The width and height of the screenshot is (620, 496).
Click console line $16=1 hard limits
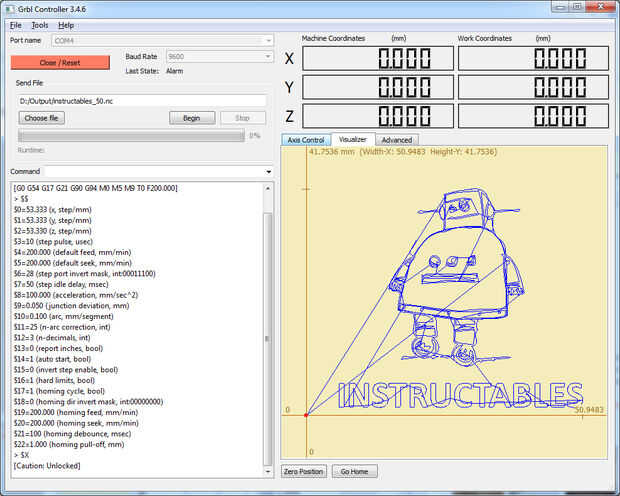point(54,381)
